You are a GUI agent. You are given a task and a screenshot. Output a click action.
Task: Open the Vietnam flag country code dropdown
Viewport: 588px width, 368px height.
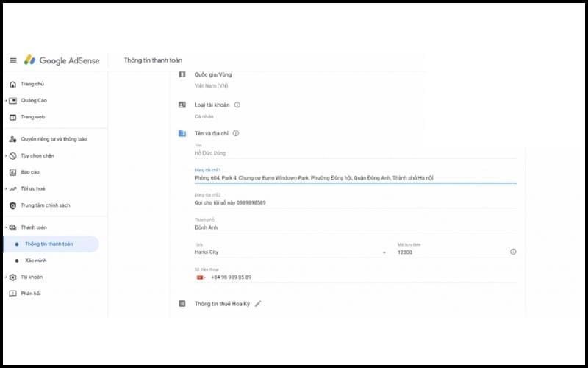201,277
